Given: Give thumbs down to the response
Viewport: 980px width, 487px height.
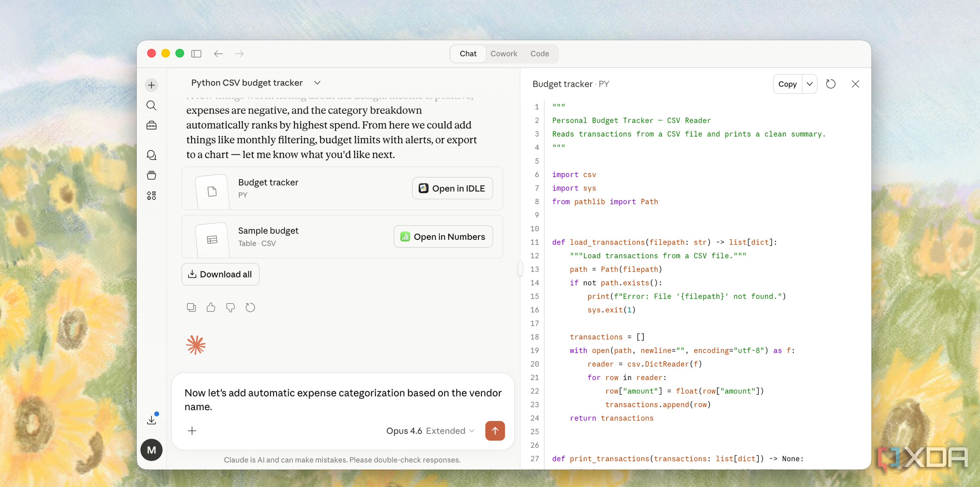Looking at the screenshot, I should (x=230, y=307).
